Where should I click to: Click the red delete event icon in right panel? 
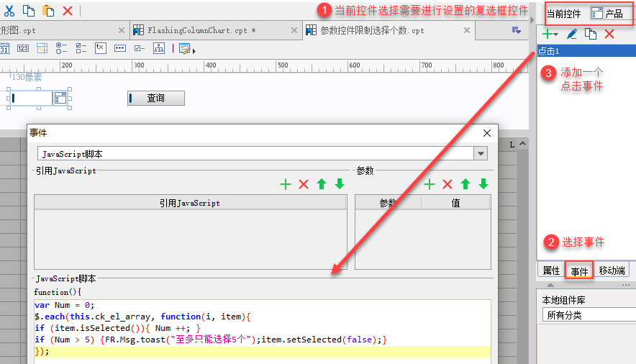coord(609,34)
